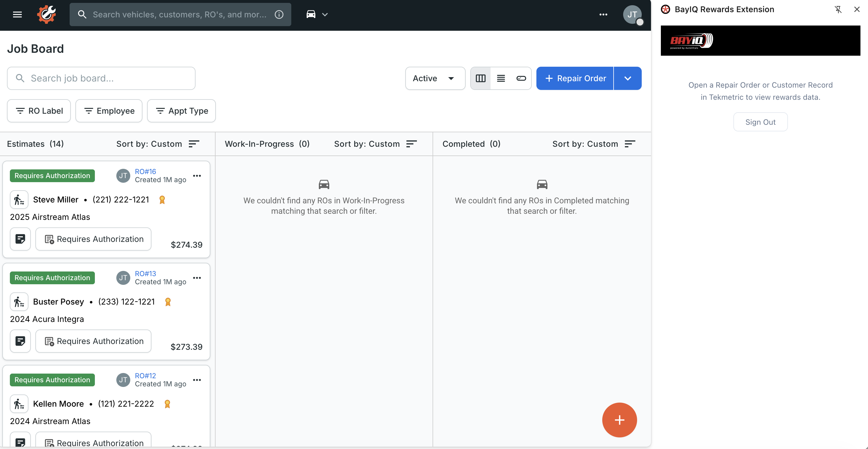Click Kellen Moore's walk-in customer icon
This screenshot has height=449, width=868.
pyautogui.click(x=19, y=404)
